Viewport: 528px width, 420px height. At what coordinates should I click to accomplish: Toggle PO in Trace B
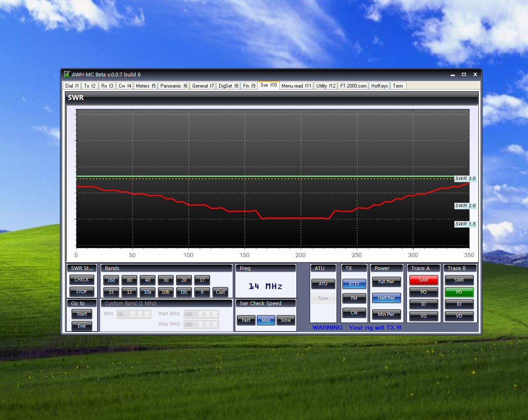pyautogui.click(x=459, y=292)
